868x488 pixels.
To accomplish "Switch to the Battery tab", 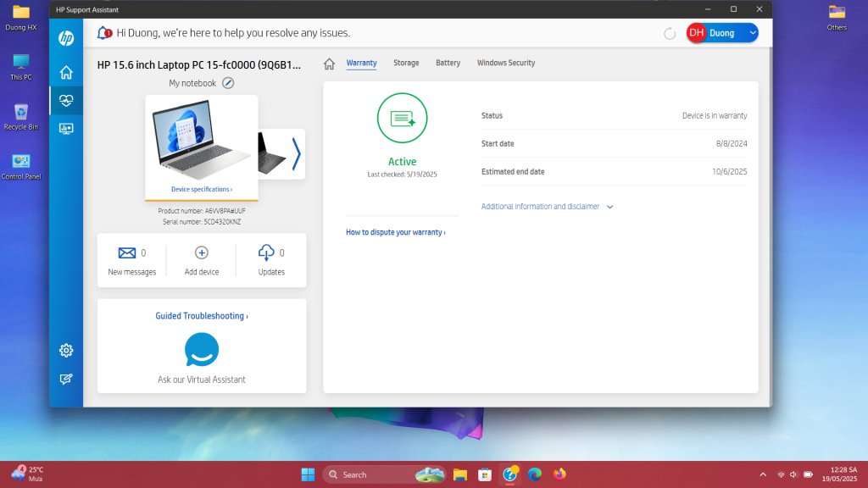I will tap(448, 63).
